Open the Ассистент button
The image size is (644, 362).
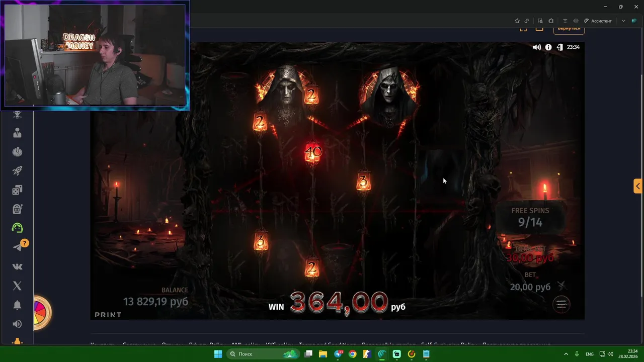598,21
